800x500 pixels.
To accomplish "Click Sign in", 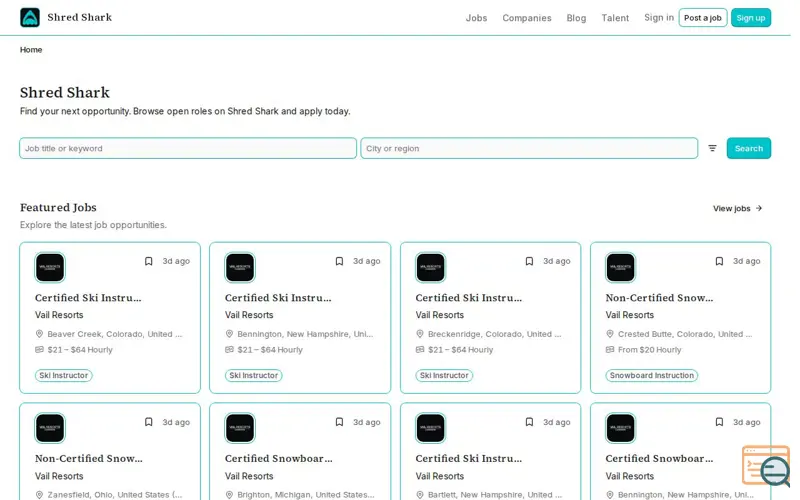I will click(x=659, y=17).
